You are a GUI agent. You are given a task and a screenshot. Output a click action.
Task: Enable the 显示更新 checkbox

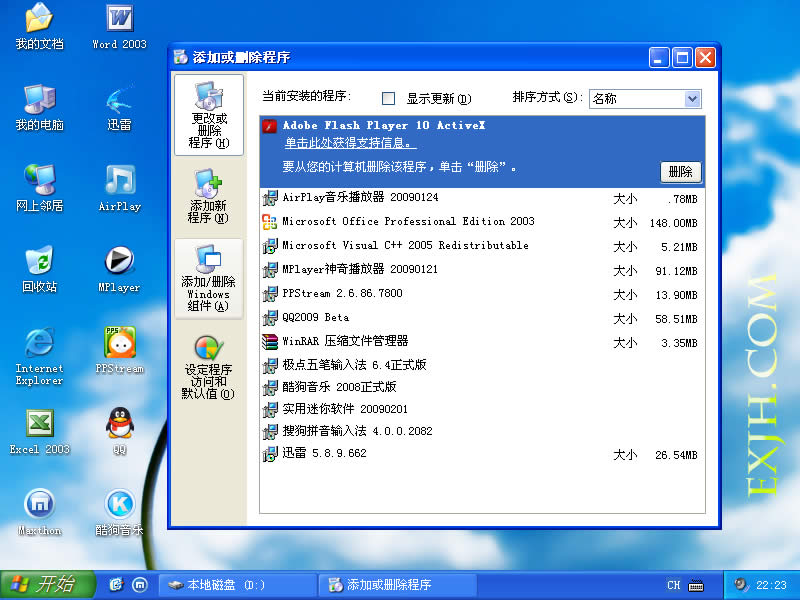(388, 98)
